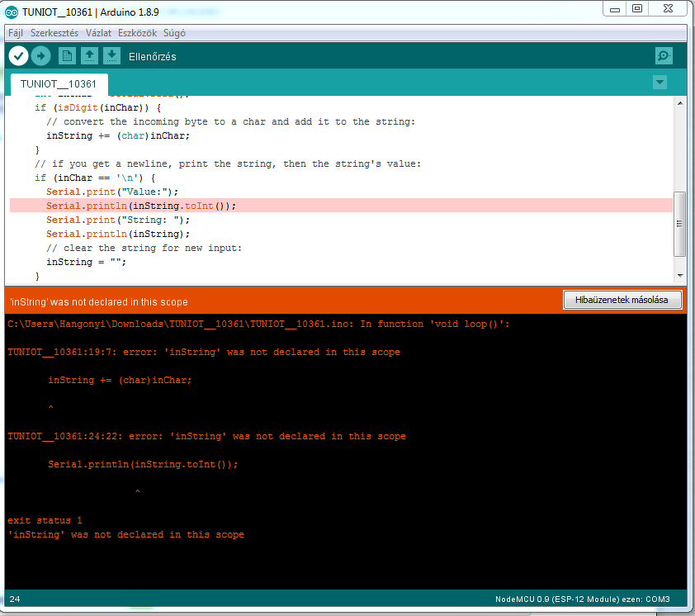Open the Súgó menu
The image size is (695, 616).
[174, 33]
